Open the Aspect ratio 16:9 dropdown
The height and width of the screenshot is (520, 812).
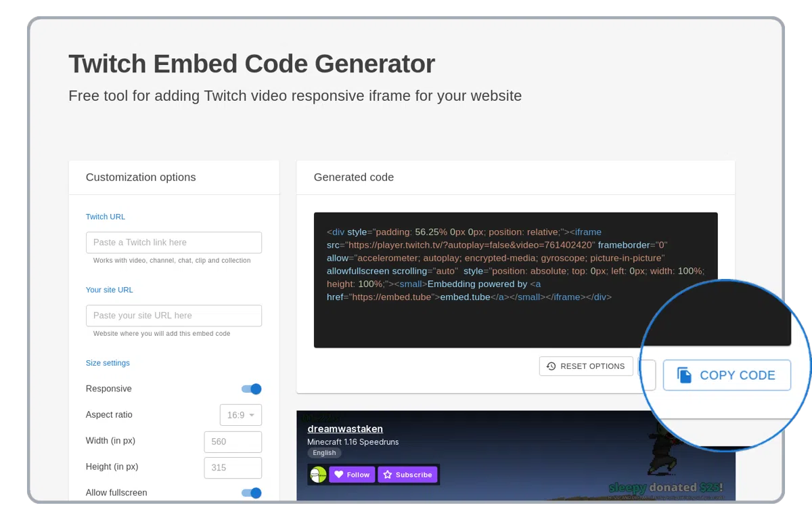tap(240, 415)
